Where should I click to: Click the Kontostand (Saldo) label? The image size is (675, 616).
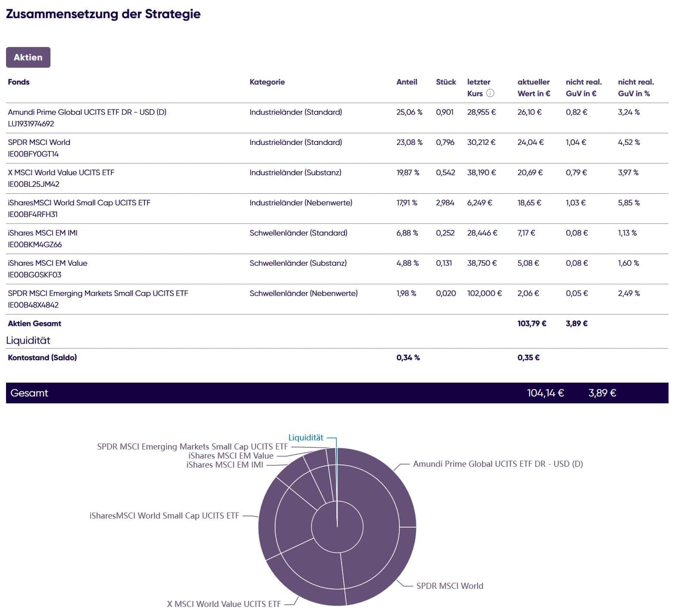click(42, 358)
